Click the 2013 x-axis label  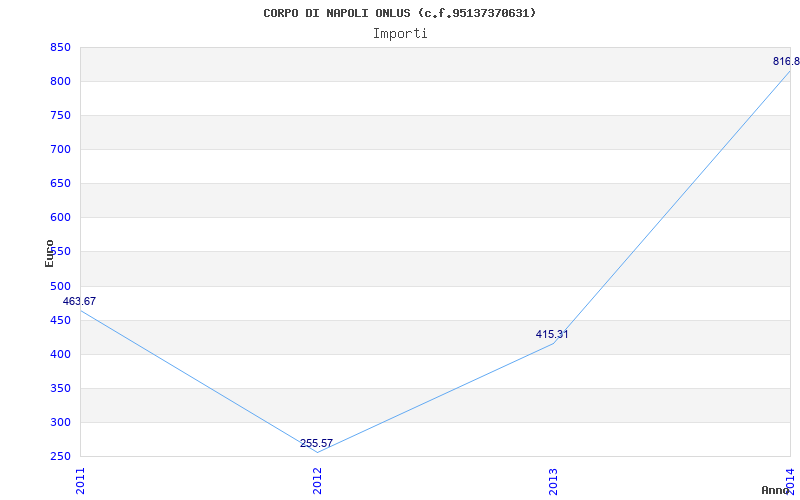click(554, 482)
